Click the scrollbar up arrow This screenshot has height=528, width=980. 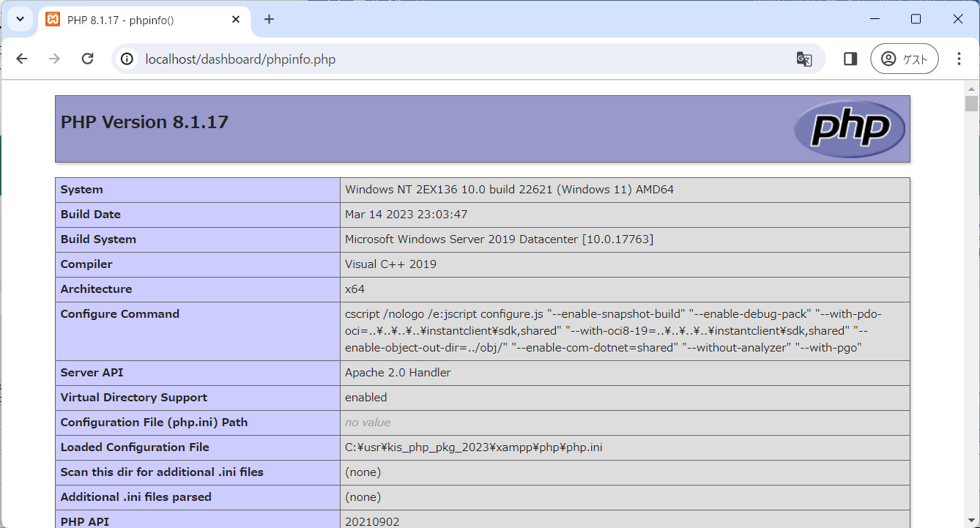tap(971, 86)
